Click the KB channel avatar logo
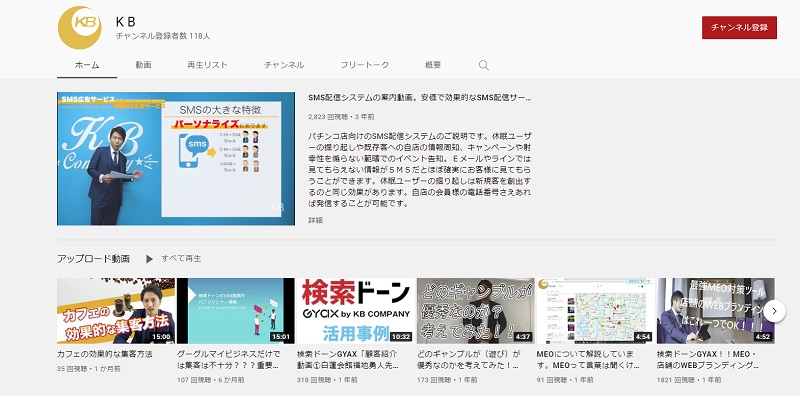Viewport: 800px width, 396px height. pyautogui.click(x=79, y=28)
